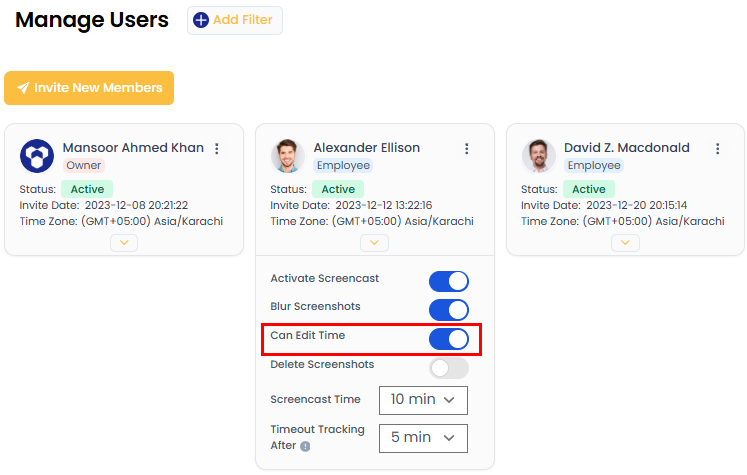Collapse Alexander Ellison's settings panel
Screen dimensions: 747x475
pyautogui.click(x=374, y=242)
